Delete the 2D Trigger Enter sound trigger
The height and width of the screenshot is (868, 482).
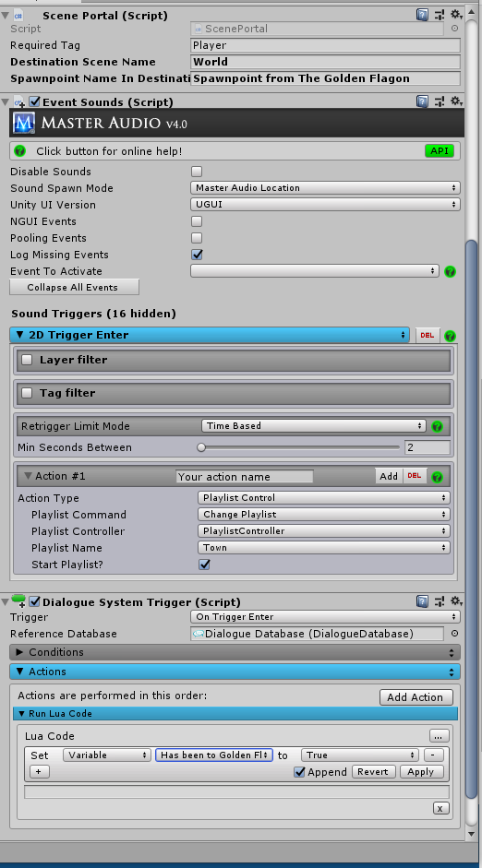[427, 335]
